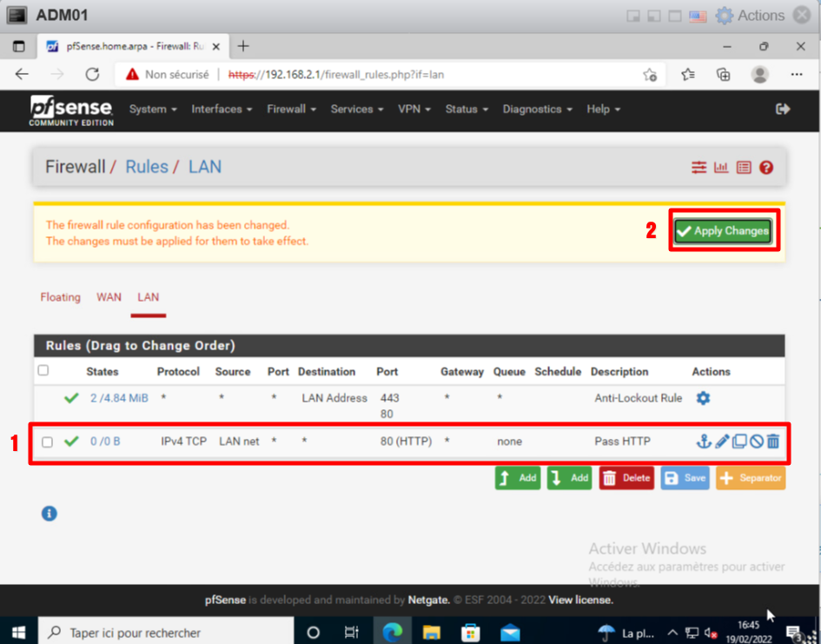Select the Floating rules tab
Image resolution: width=821 pixels, height=644 pixels.
[60, 297]
